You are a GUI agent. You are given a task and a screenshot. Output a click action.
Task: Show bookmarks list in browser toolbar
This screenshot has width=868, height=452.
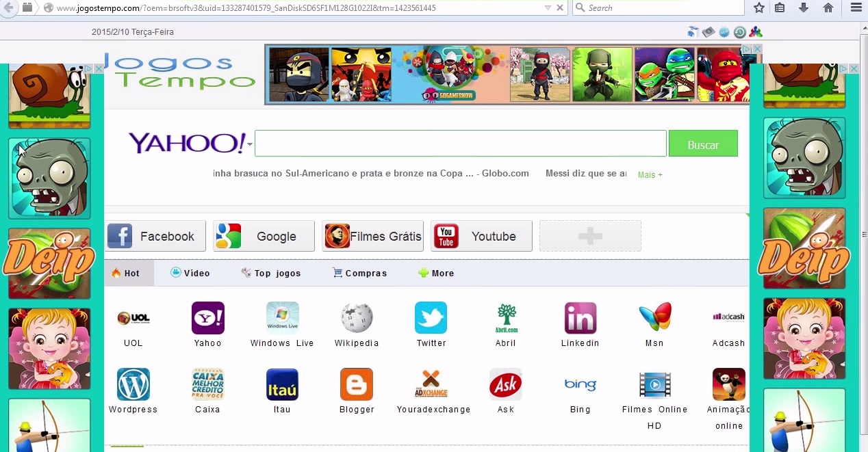point(780,8)
